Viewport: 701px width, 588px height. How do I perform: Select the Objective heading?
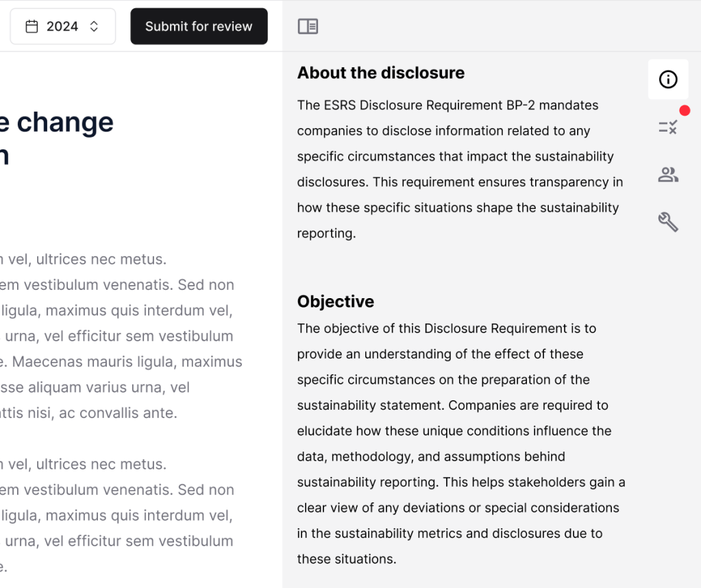click(335, 302)
